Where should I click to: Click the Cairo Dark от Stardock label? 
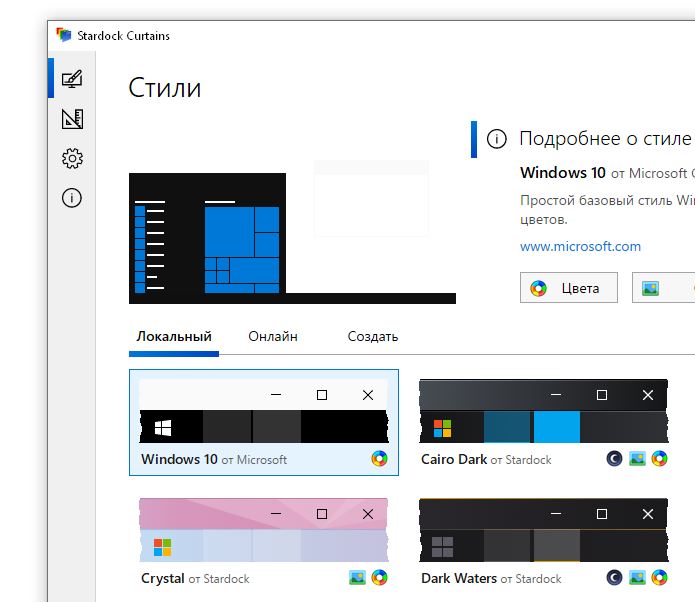486,459
